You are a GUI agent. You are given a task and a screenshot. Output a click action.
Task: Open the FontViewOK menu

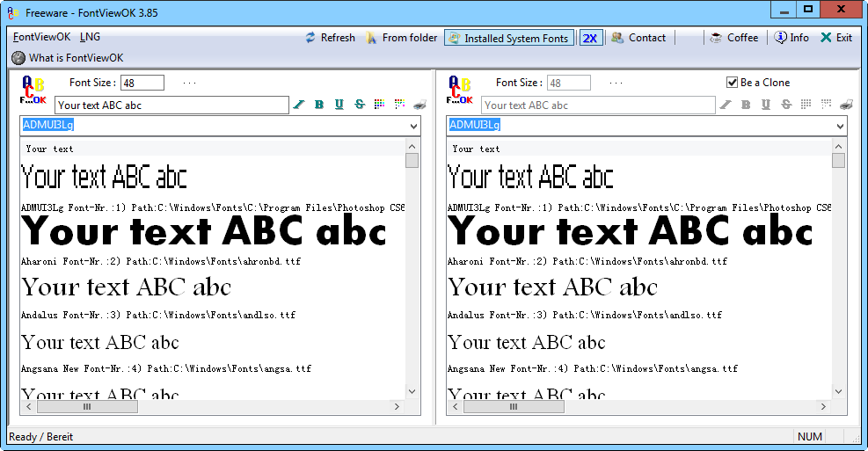[41, 37]
